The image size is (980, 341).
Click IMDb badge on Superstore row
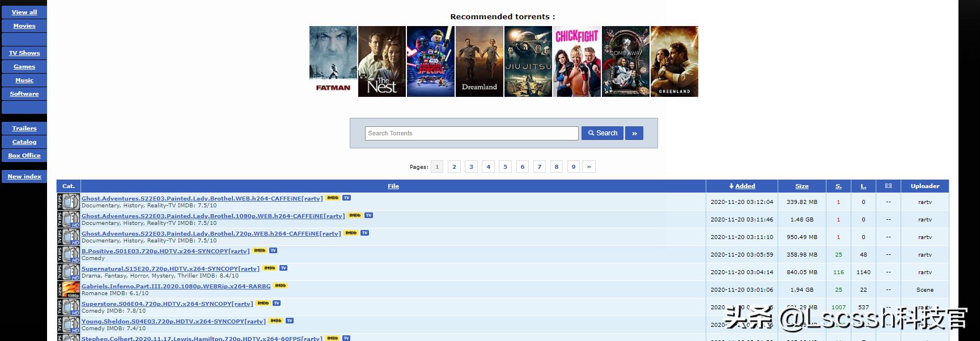point(263,303)
